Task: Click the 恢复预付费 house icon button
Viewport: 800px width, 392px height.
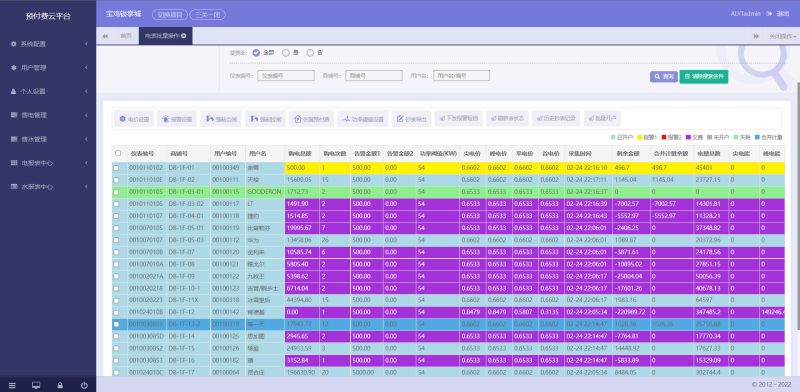Action: coord(298,119)
